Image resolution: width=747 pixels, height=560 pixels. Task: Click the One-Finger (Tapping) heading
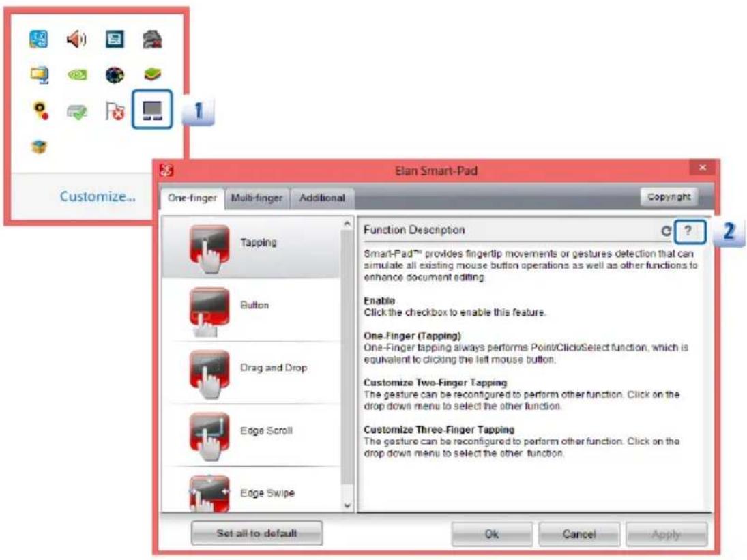(x=412, y=336)
